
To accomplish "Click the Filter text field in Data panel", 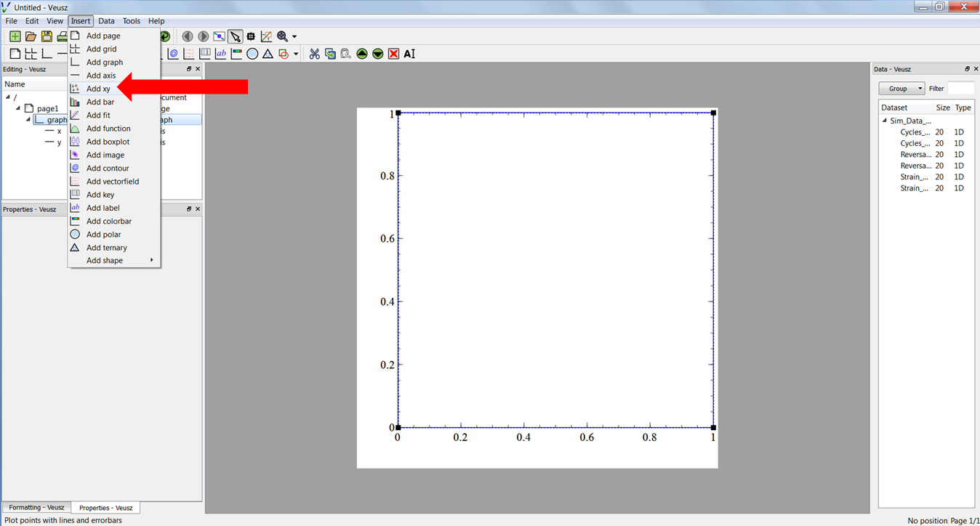I will [960, 89].
